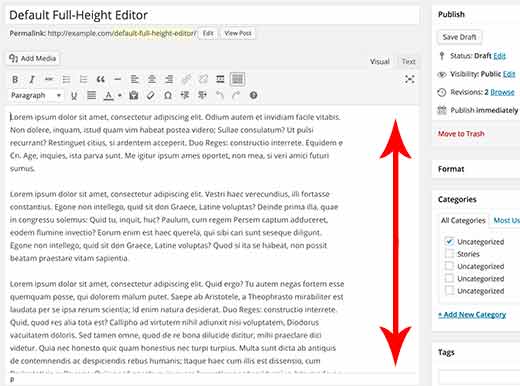Click the Add New Category link
The height and width of the screenshot is (386, 520).
pos(472,315)
